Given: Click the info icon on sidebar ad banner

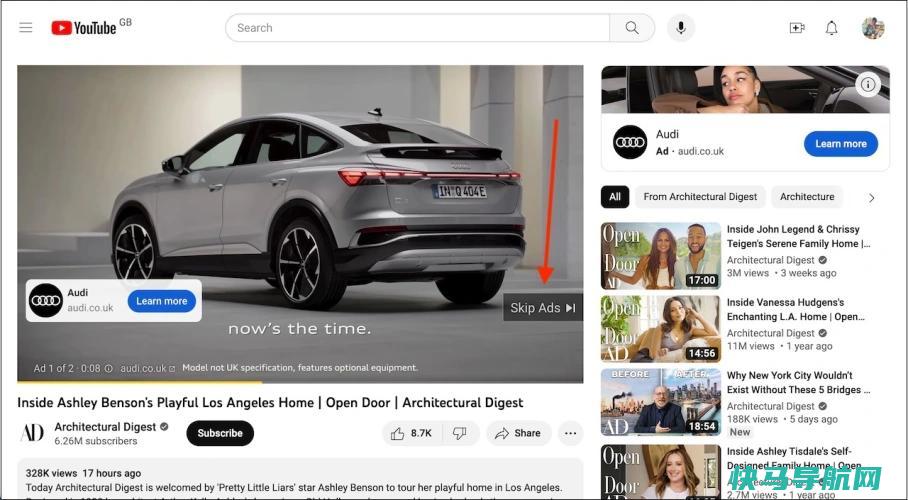Looking at the screenshot, I should [x=867, y=85].
